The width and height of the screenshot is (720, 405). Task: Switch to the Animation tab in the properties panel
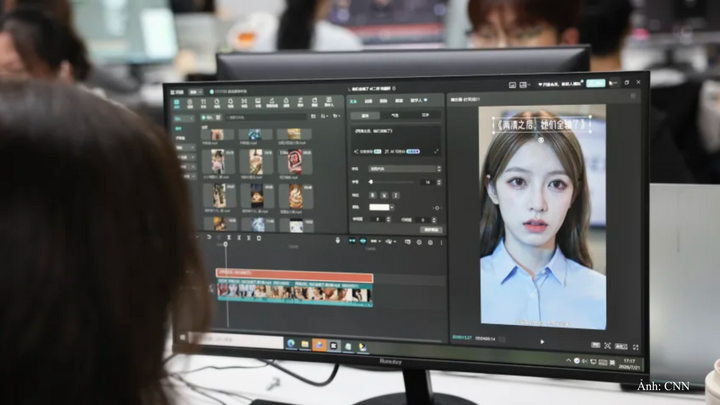(368, 101)
